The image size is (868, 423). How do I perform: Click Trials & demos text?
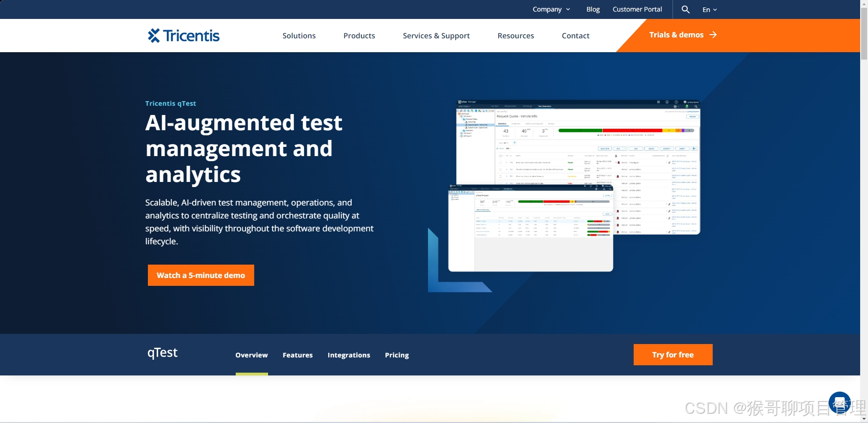tap(676, 35)
